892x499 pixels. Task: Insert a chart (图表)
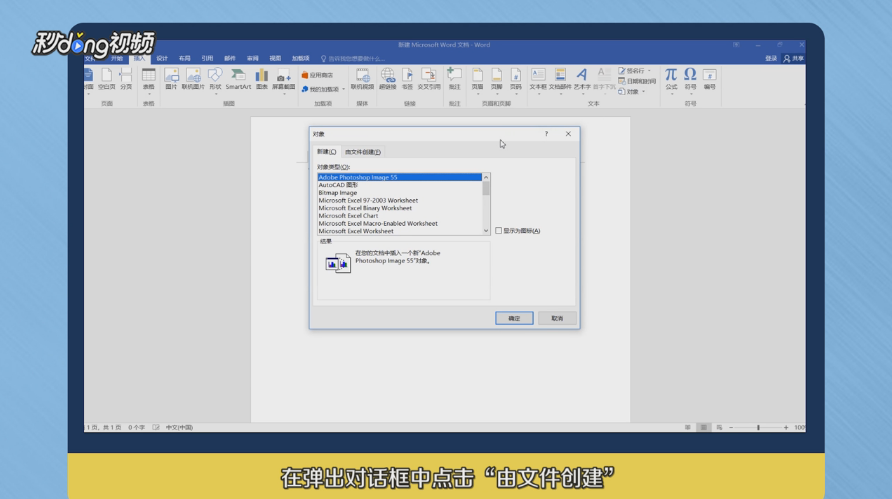262,79
